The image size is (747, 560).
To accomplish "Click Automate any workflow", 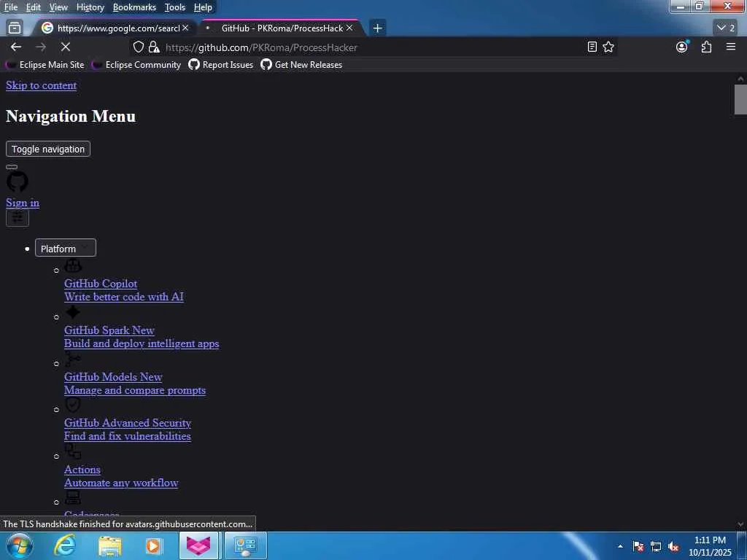I will tap(121, 483).
